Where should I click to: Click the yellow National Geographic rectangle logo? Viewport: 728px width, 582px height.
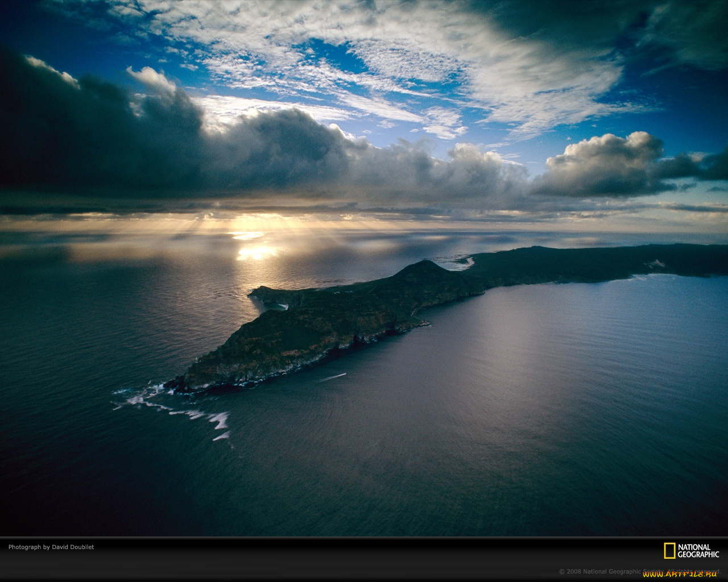pos(669,550)
